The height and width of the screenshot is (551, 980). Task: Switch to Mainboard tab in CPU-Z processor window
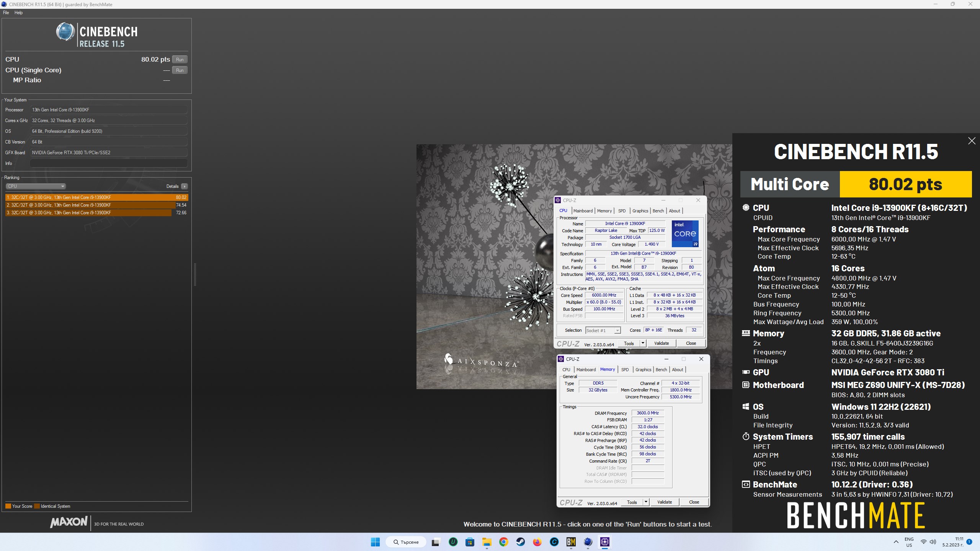click(583, 211)
